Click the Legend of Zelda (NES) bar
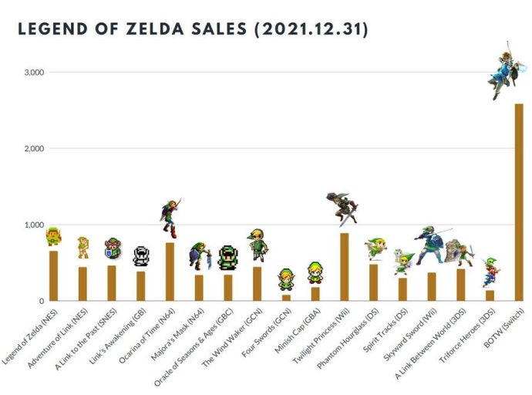 coord(53,275)
